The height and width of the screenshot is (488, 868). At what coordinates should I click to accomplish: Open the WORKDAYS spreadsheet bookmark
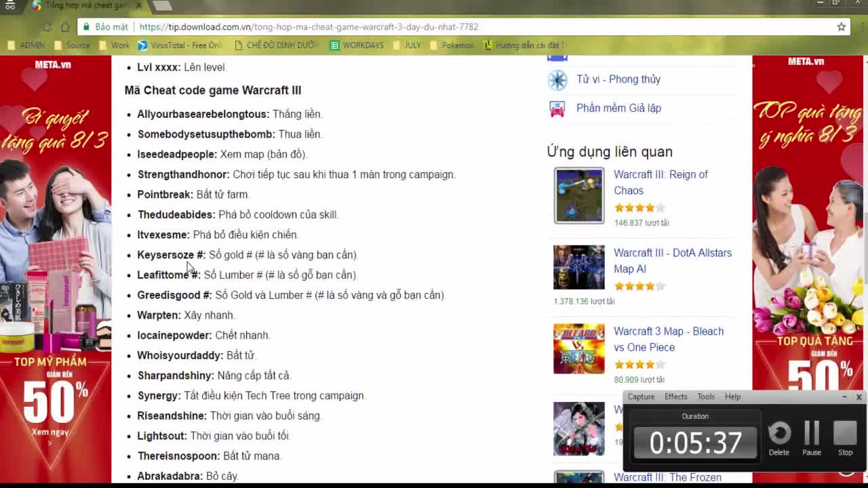coord(357,45)
